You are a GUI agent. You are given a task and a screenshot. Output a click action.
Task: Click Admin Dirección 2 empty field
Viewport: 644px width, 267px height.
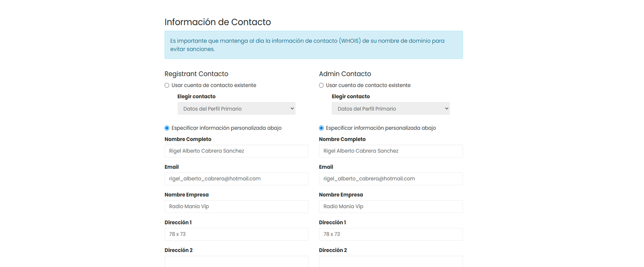[390, 262]
